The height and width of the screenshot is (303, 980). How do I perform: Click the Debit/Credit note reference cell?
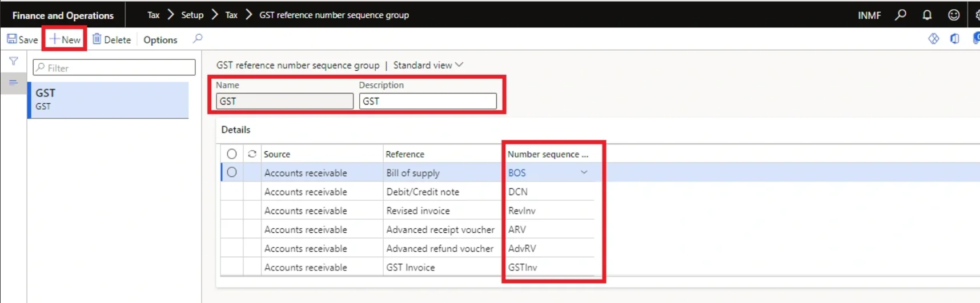coord(443,192)
